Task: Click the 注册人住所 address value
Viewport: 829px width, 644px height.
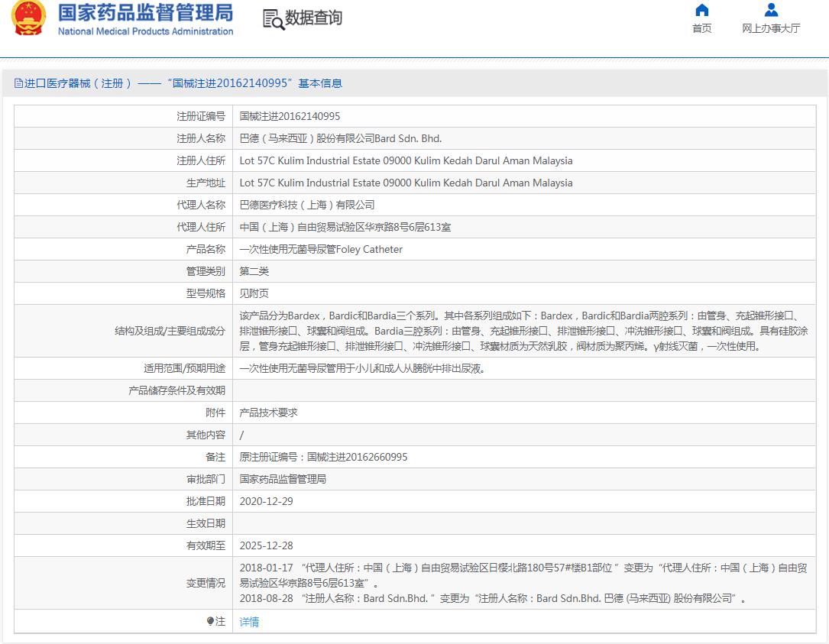Action: 406,160
